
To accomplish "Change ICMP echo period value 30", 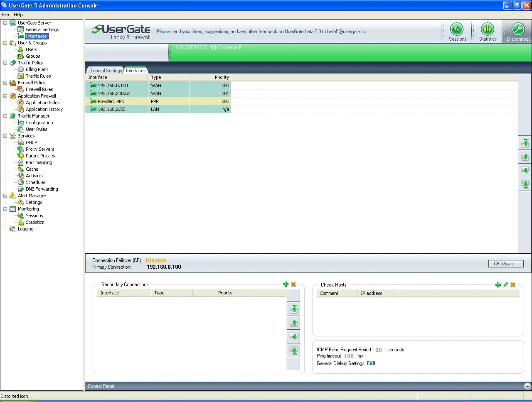I will 379,350.
